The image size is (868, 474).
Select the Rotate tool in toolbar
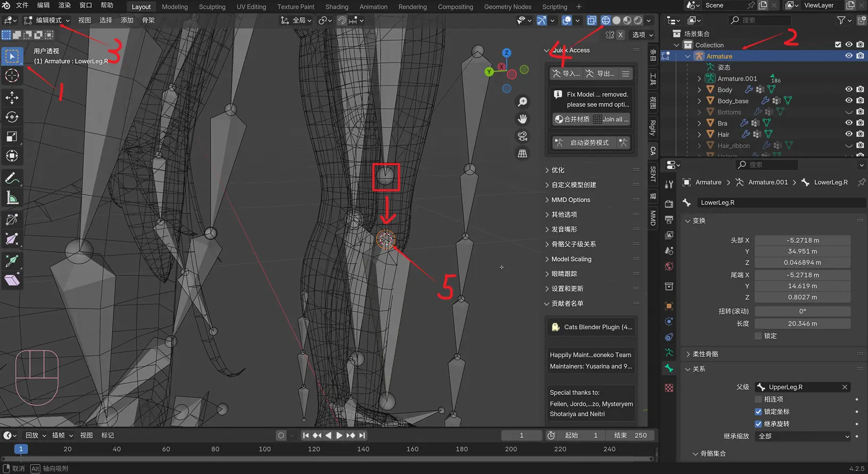(x=12, y=117)
